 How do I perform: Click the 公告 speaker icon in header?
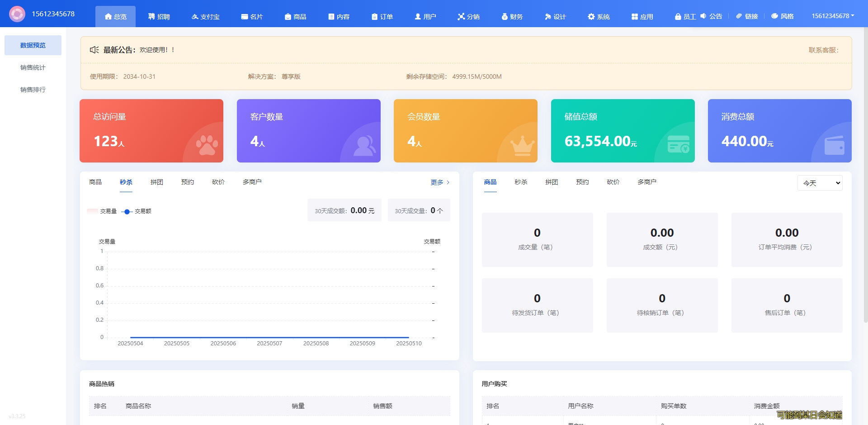703,16
